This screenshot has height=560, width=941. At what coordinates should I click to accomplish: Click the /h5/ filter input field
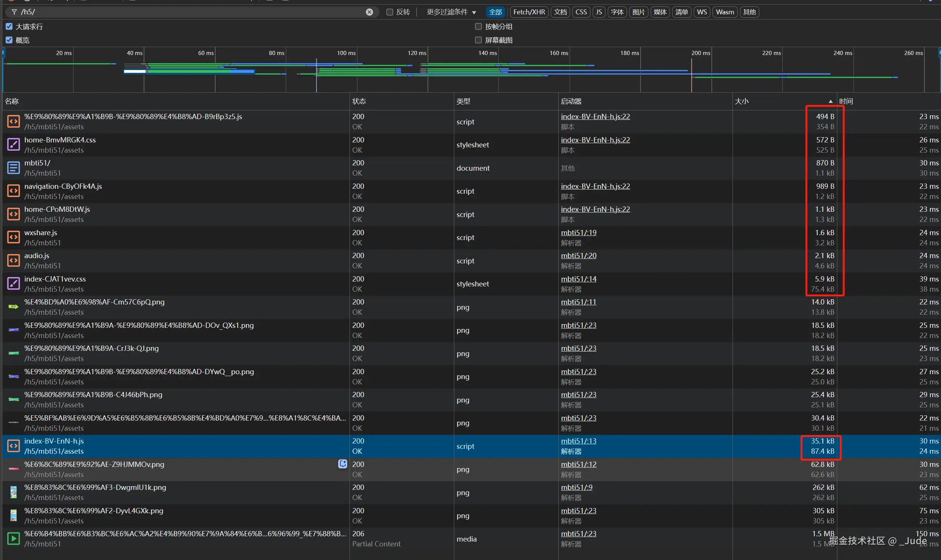(x=189, y=12)
